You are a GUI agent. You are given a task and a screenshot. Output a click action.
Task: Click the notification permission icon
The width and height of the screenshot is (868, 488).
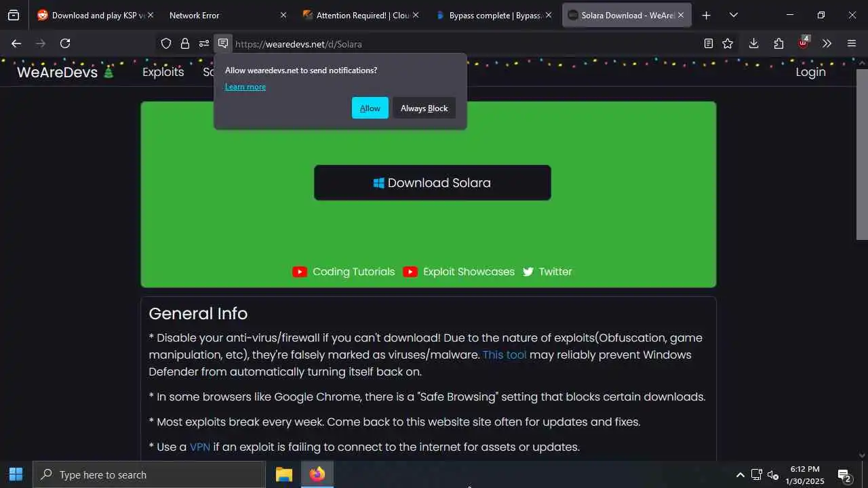tap(223, 43)
